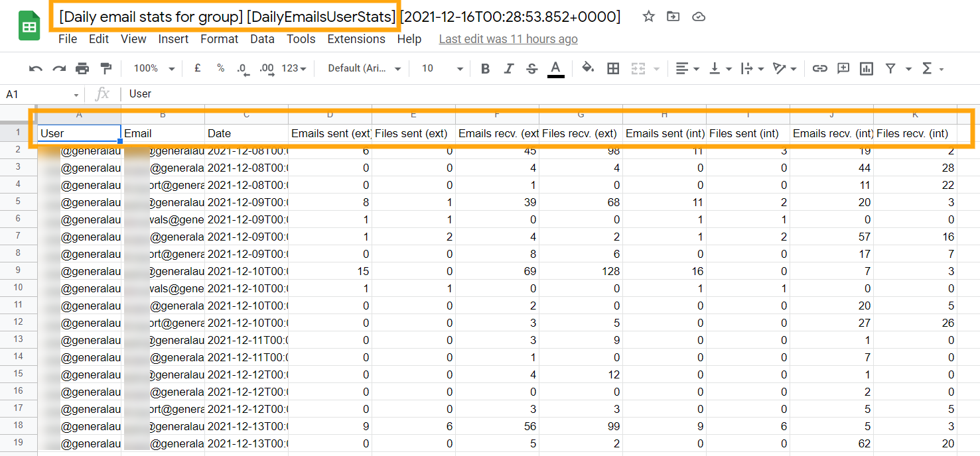Image resolution: width=980 pixels, height=456 pixels.
Task: Open the Help menu
Action: click(x=409, y=39)
